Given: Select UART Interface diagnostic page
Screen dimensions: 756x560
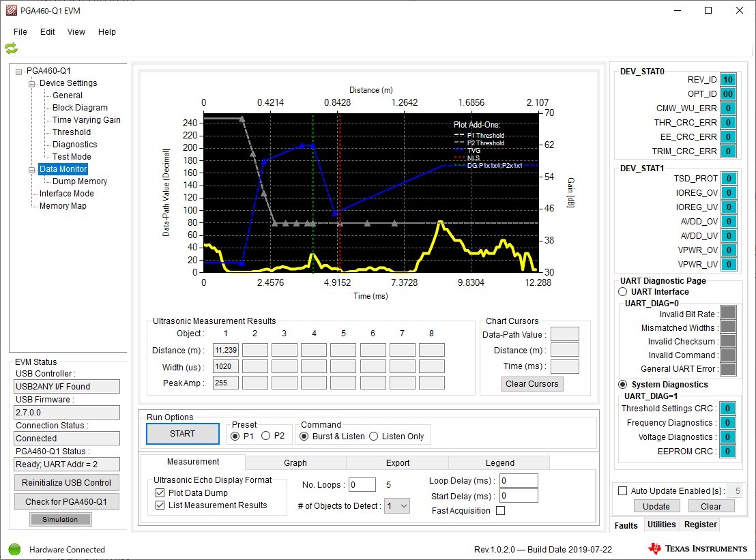Looking at the screenshot, I should click(x=623, y=291).
